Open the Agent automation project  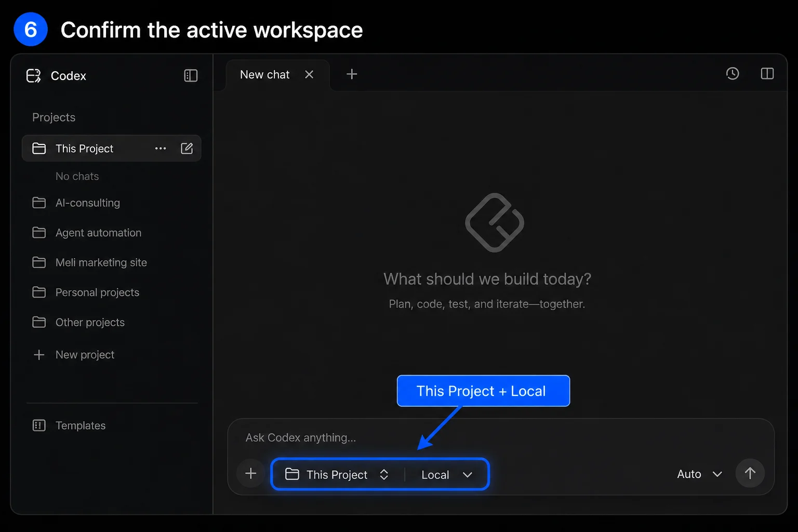pos(111,233)
